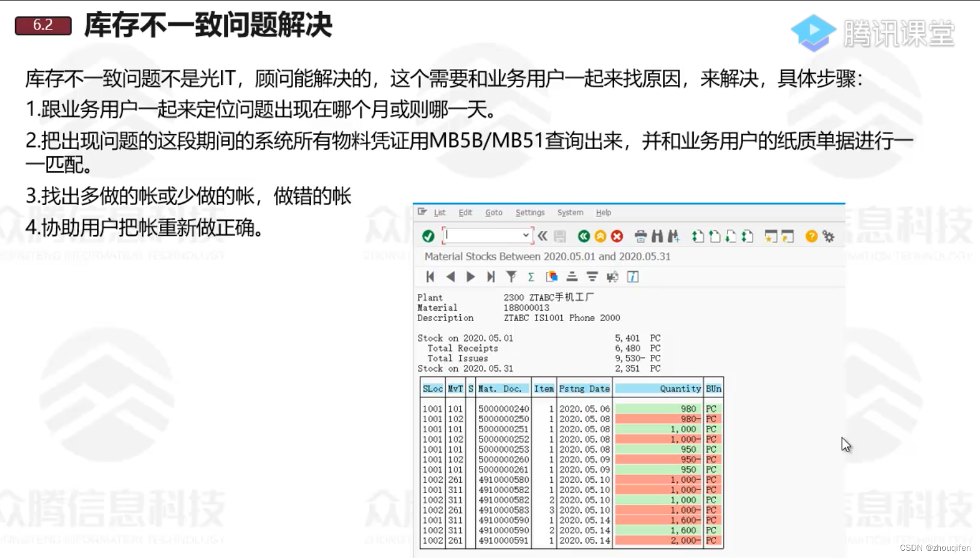Select material document 5000000260

coord(504,459)
